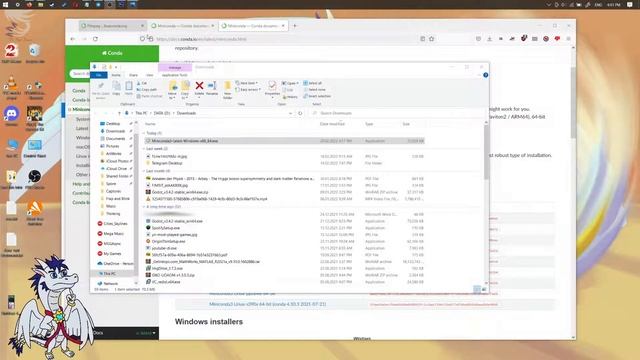This screenshot has width=640, height=360.
Task: Open the Recycle Bin desktop icon
Action: pyautogui.click(x=35, y=53)
